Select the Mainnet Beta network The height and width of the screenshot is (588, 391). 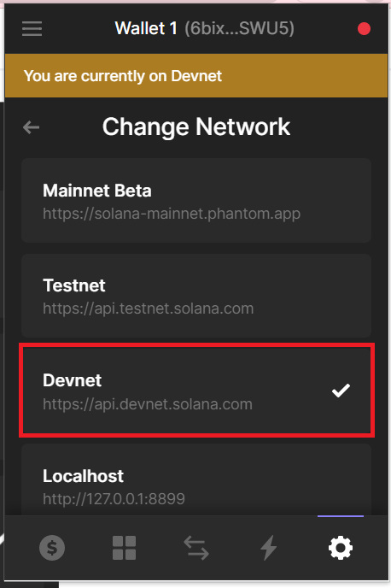(196, 200)
